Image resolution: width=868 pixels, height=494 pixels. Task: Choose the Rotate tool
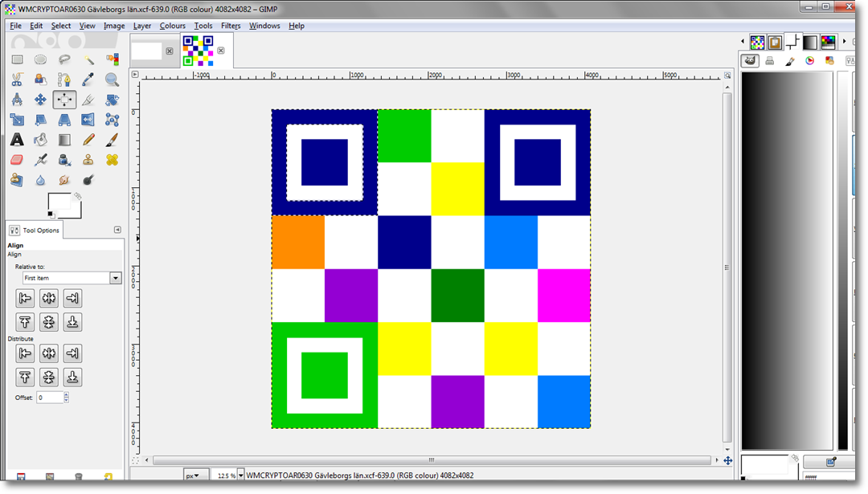(113, 100)
